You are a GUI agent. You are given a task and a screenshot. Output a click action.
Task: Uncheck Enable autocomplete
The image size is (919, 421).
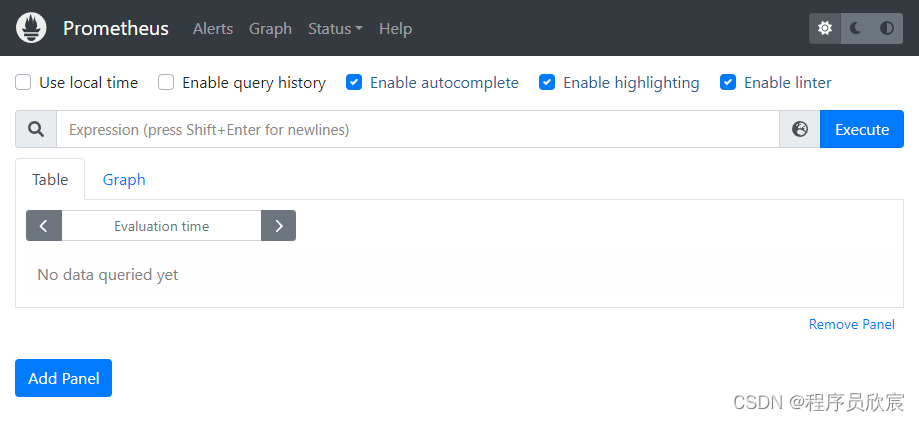[x=354, y=82]
